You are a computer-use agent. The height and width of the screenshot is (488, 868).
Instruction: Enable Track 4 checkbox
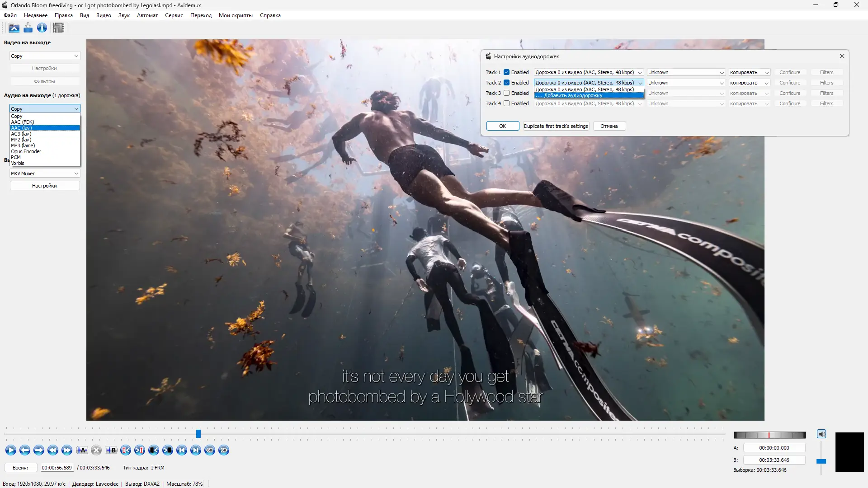pyautogui.click(x=507, y=103)
